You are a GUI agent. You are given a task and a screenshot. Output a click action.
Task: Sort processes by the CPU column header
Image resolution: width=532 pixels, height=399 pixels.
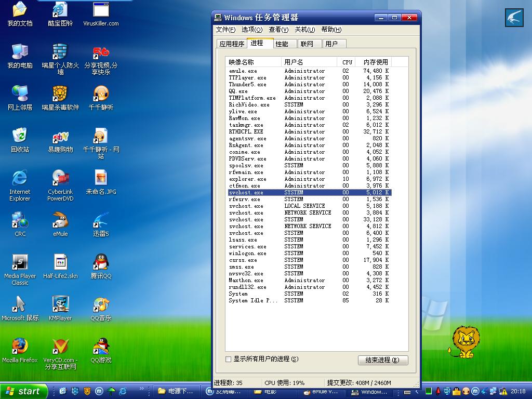(347, 62)
